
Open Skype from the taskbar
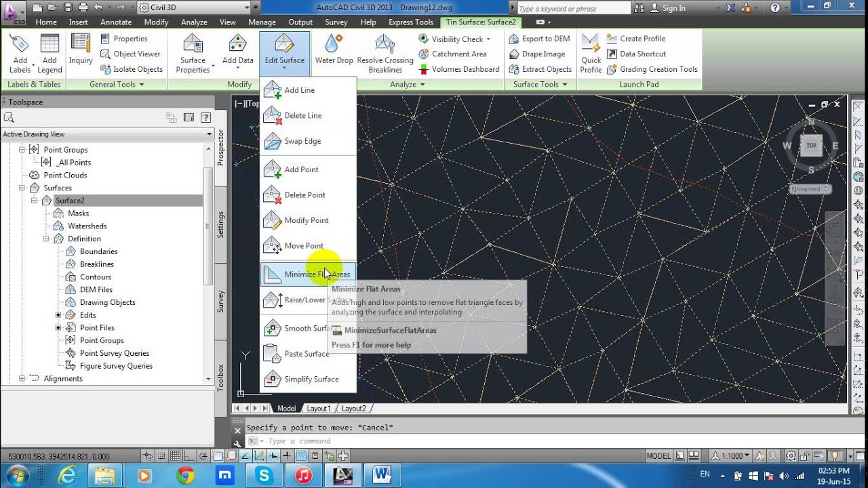pos(264,476)
